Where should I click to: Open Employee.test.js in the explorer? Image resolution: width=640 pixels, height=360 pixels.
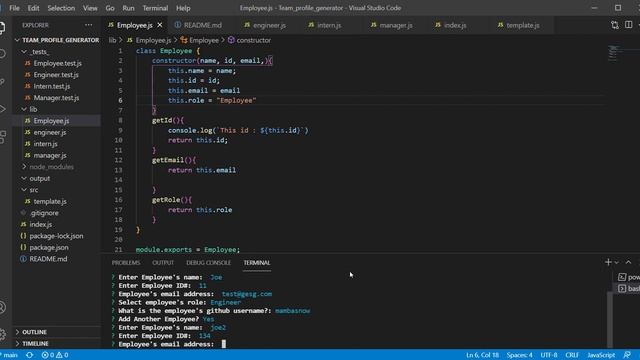click(x=58, y=63)
